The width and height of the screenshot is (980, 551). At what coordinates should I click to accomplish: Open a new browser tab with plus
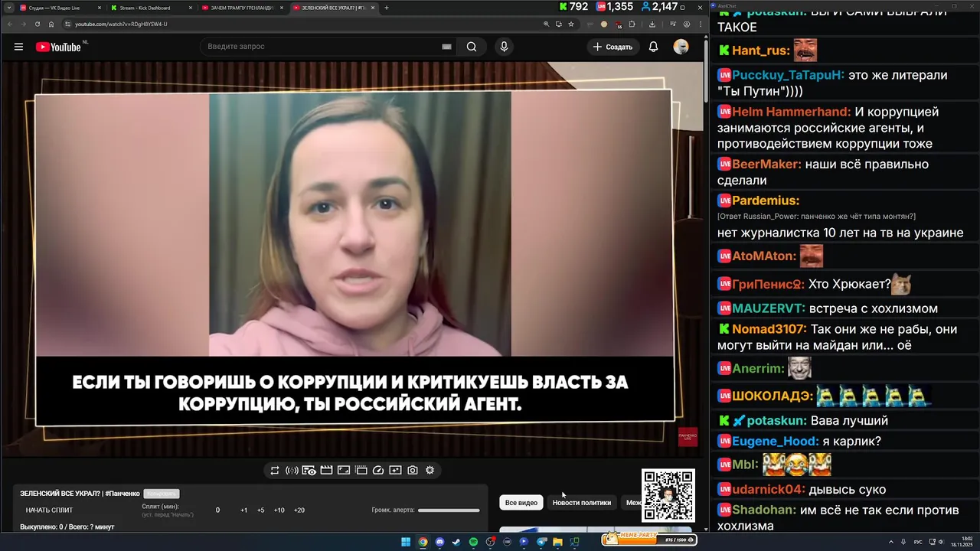386,8
